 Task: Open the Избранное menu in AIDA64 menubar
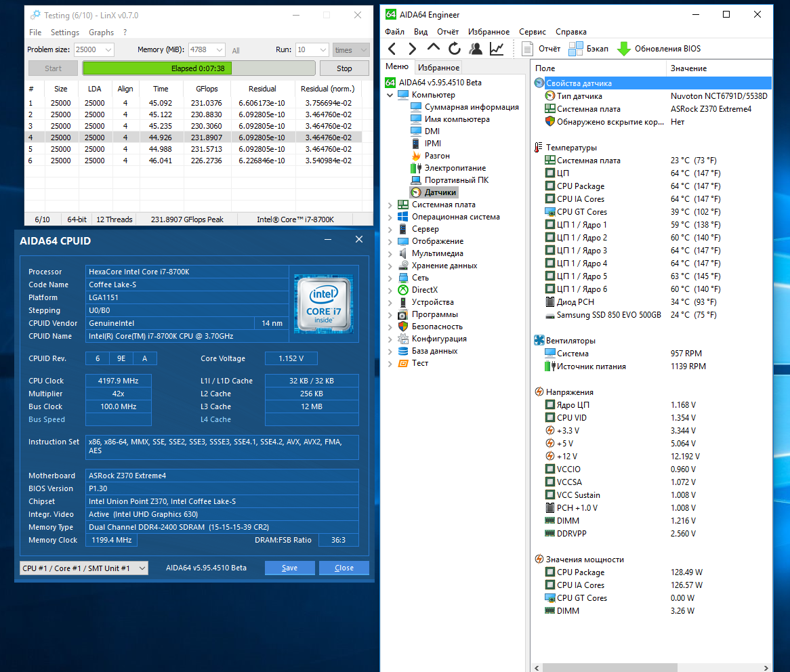point(488,32)
